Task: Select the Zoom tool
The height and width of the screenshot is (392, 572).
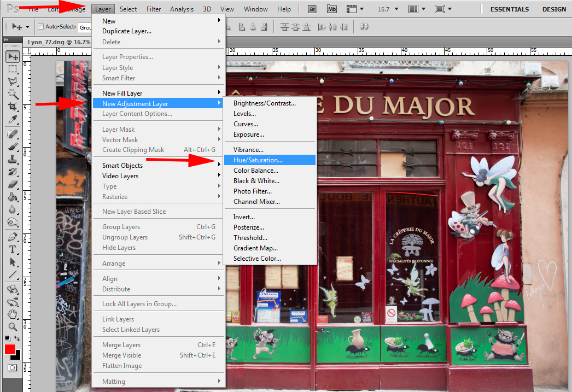Action: tap(13, 327)
